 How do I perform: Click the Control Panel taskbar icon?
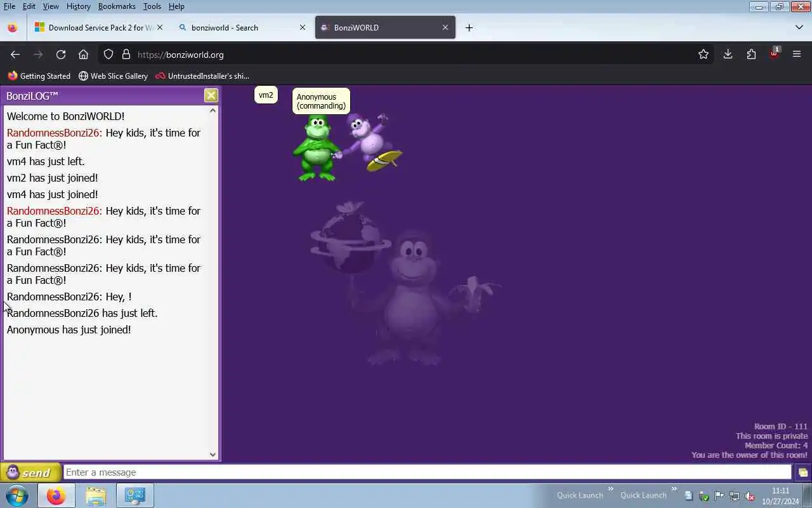point(134,495)
